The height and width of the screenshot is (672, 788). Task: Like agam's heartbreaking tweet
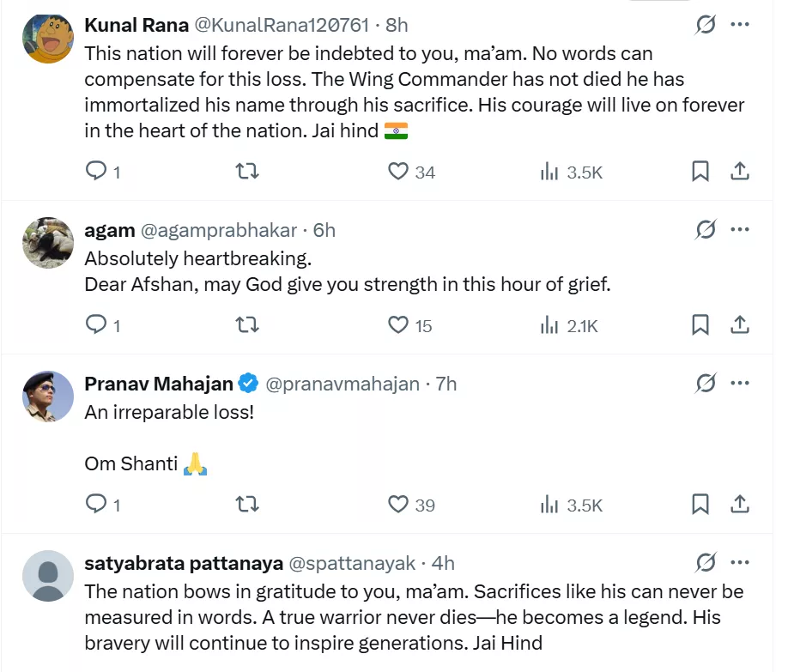[397, 324]
